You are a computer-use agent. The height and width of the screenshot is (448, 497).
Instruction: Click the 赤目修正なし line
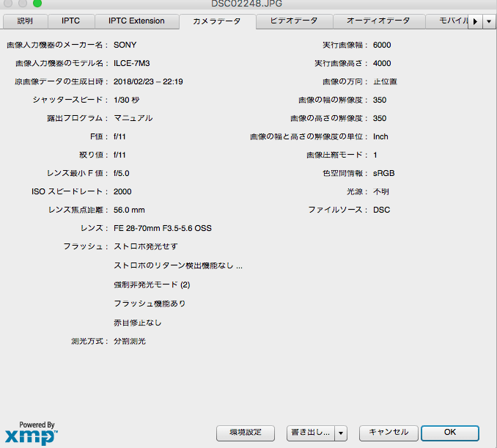138,323
